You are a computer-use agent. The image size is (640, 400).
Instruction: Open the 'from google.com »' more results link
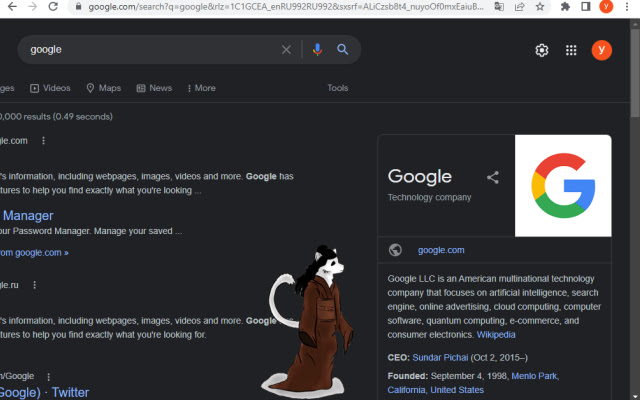coord(34,253)
